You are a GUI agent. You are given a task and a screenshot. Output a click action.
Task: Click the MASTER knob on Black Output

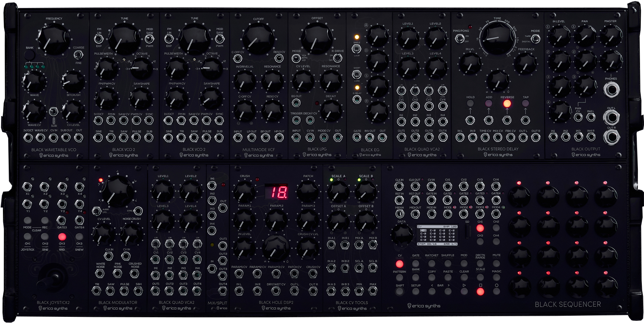(610, 35)
